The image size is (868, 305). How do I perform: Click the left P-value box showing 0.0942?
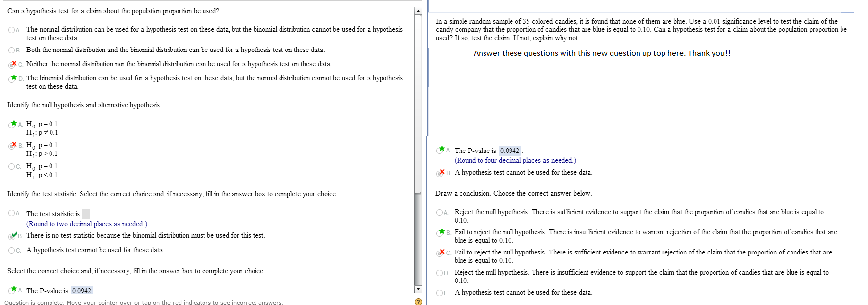(81, 291)
